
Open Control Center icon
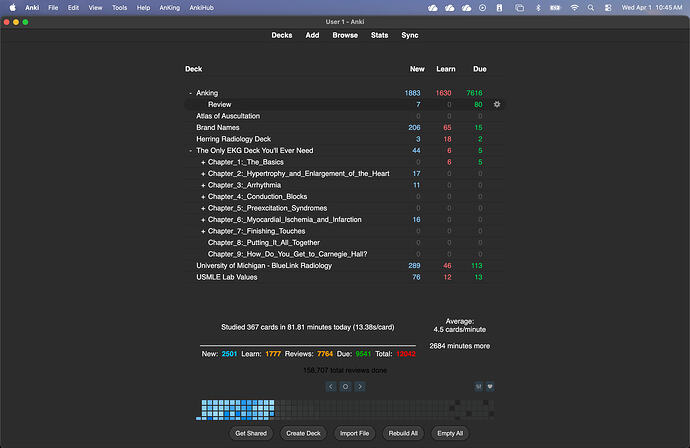point(608,7)
